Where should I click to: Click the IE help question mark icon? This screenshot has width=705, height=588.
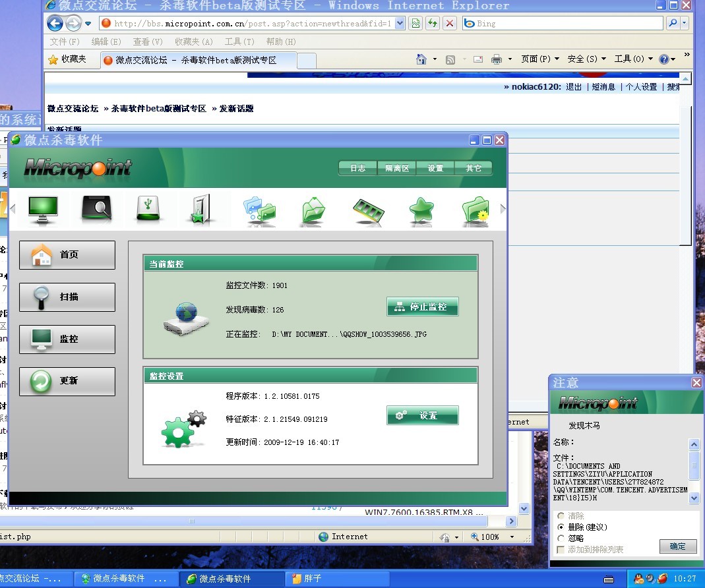663,59
